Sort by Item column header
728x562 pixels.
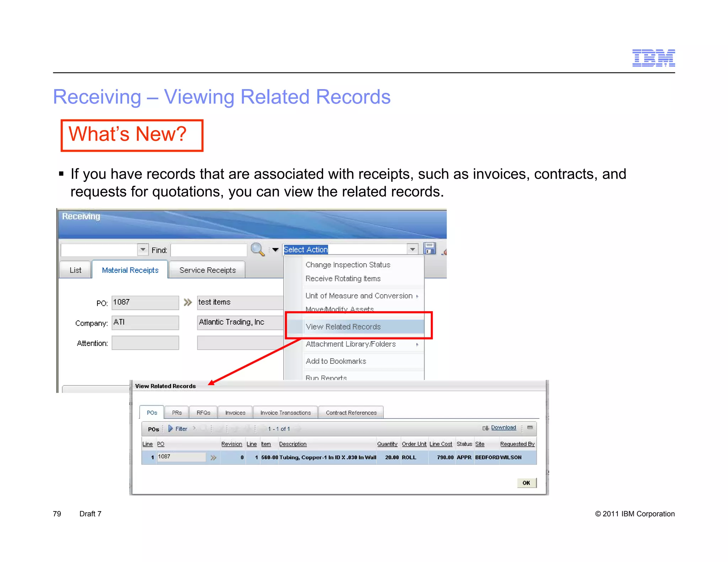tap(266, 444)
